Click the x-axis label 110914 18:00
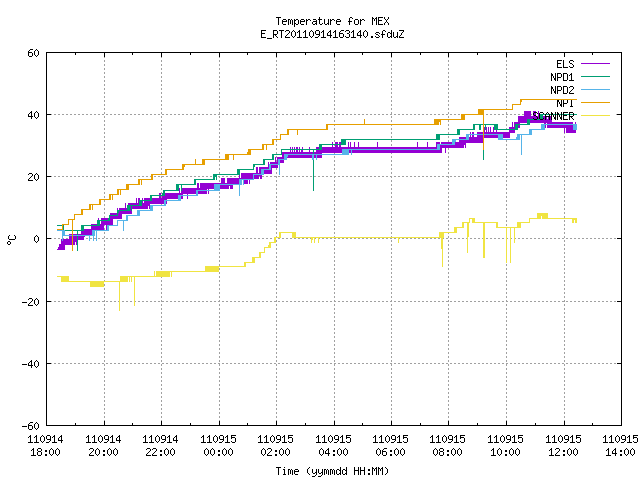Viewport: 640px width, 480px height. 45,445
